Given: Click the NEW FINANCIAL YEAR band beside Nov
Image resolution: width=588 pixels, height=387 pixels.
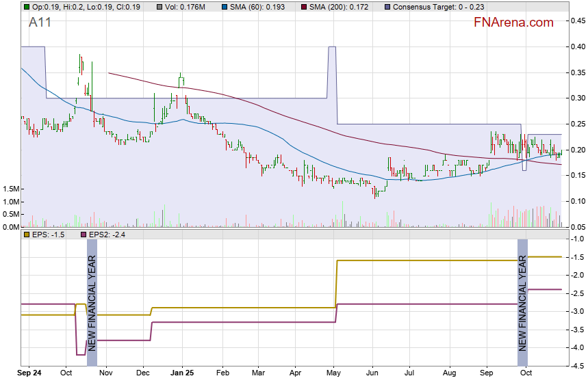Looking at the screenshot, I should click(92, 302).
